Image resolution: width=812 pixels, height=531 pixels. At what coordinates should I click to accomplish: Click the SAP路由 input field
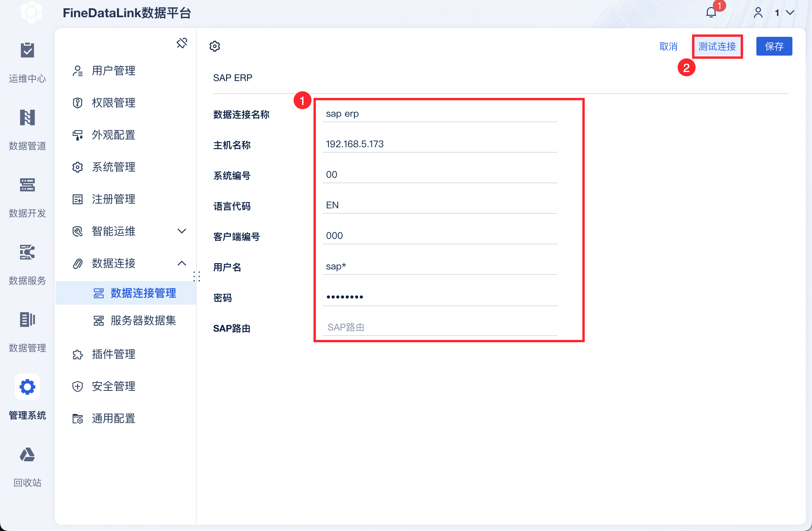click(440, 327)
